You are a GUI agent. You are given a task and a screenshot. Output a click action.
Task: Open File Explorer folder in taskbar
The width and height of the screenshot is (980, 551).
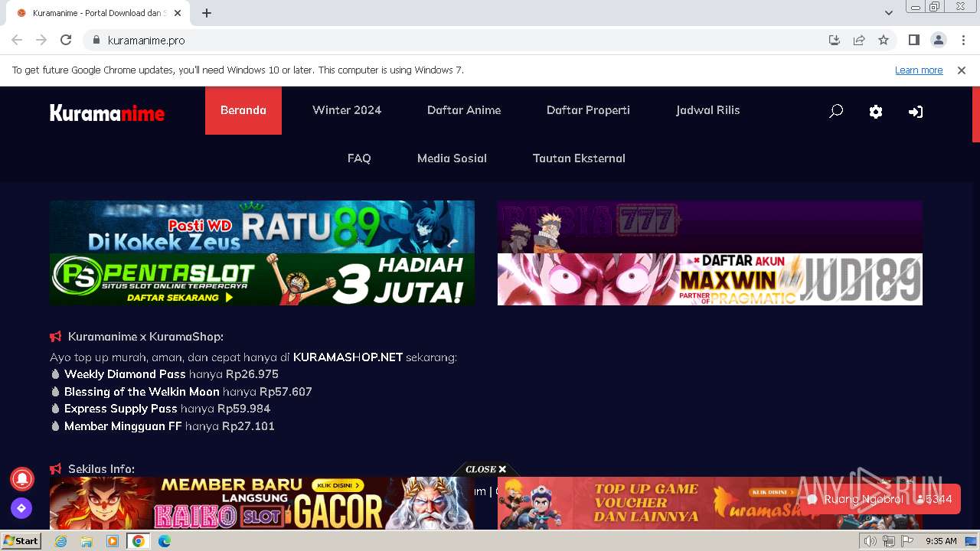87,541
